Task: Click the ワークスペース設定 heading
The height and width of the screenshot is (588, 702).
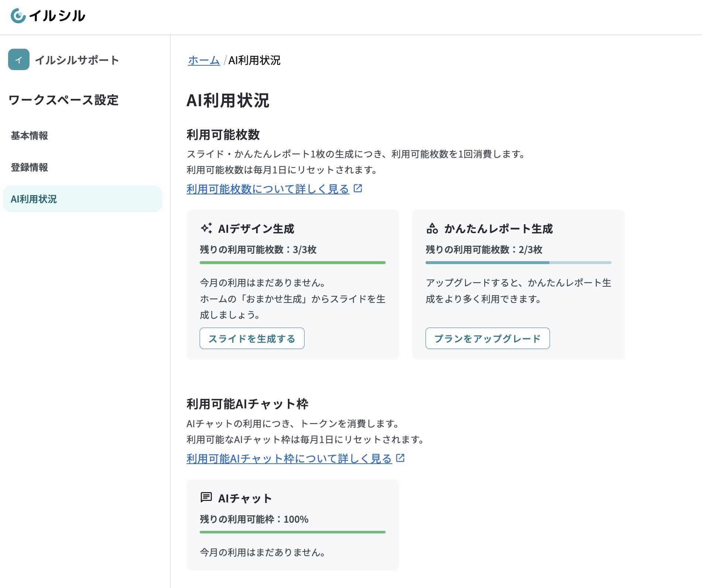Action: coord(63,100)
